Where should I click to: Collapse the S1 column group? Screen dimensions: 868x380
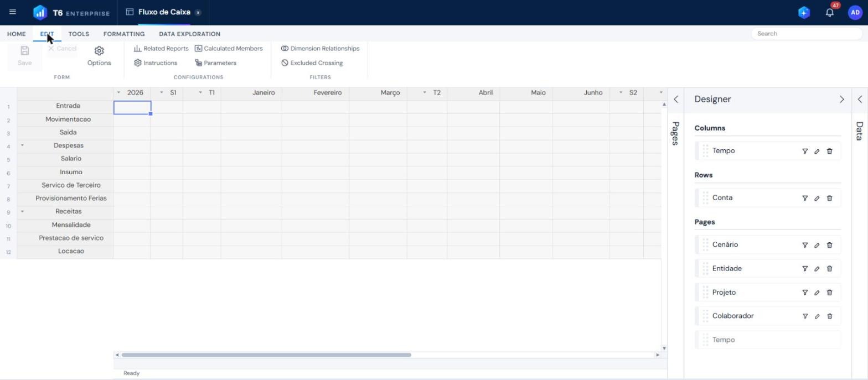tap(162, 93)
